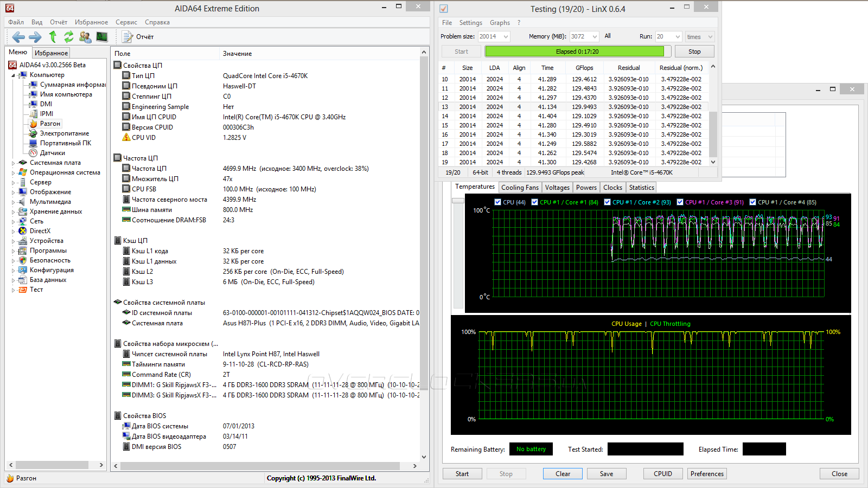Open the Memory (MiB) dropdown

tap(595, 37)
